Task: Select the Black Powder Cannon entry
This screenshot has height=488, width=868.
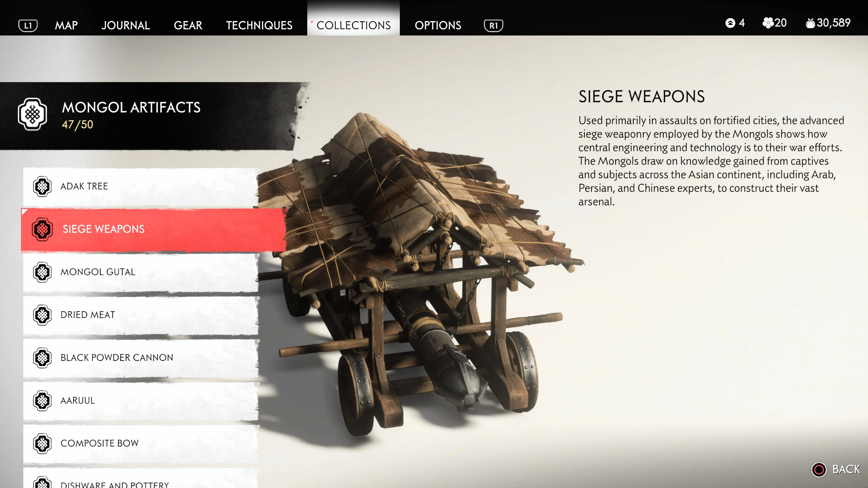Action: (x=141, y=358)
